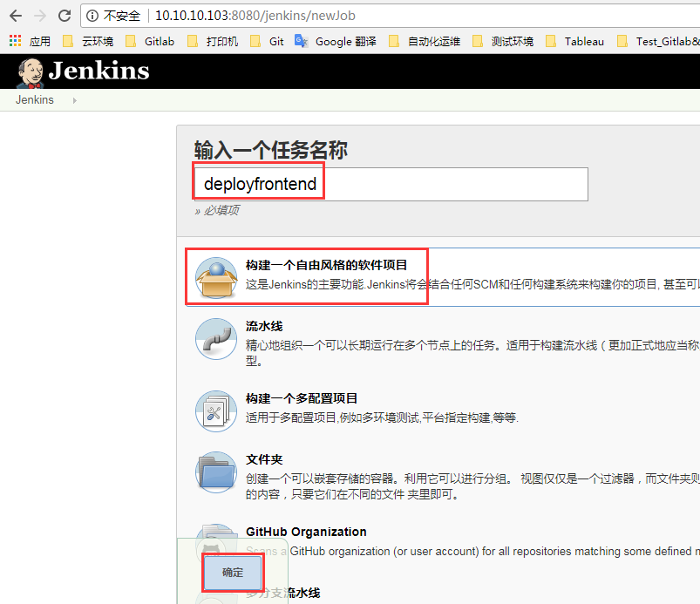
Task: Click the folder description starting 创建一个可以嵌套
Action: click(x=472, y=486)
